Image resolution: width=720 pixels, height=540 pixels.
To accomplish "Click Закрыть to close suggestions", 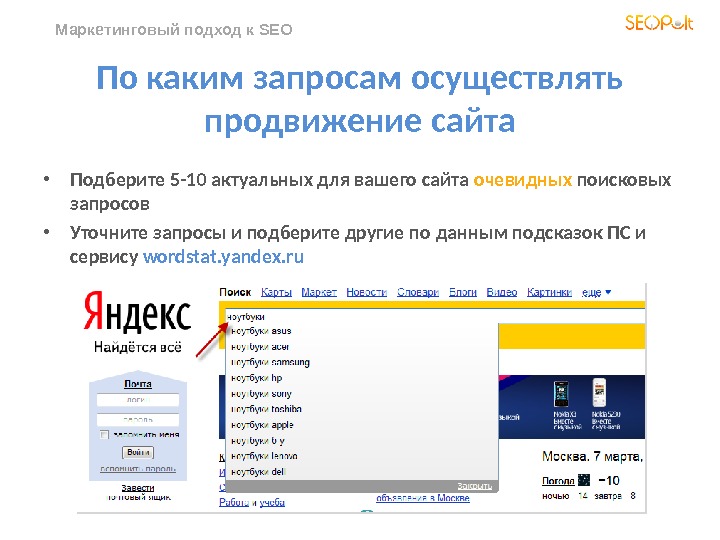I will click(x=474, y=486).
